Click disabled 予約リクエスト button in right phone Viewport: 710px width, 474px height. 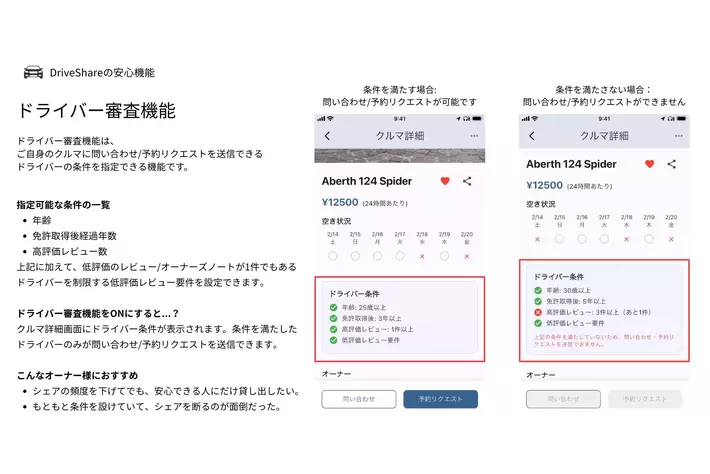coord(644,399)
